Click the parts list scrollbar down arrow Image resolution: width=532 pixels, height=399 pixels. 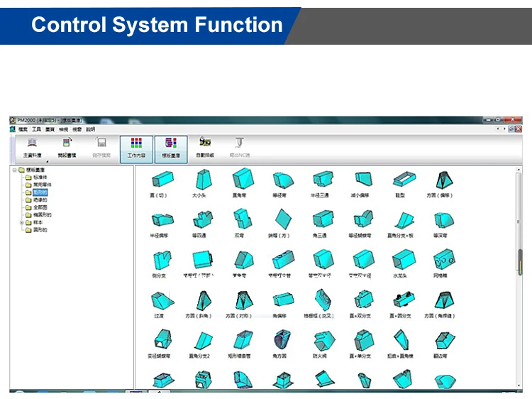(x=519, y=386)
